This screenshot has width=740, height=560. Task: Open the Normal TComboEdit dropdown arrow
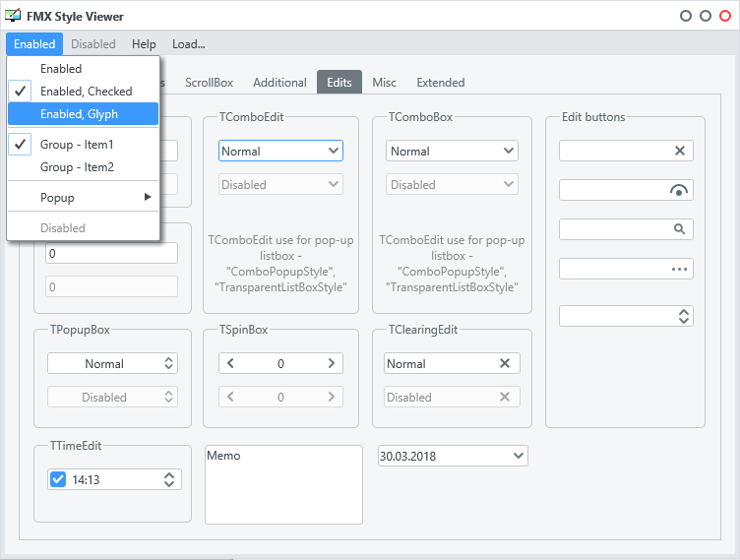click(x=334, y=151)
